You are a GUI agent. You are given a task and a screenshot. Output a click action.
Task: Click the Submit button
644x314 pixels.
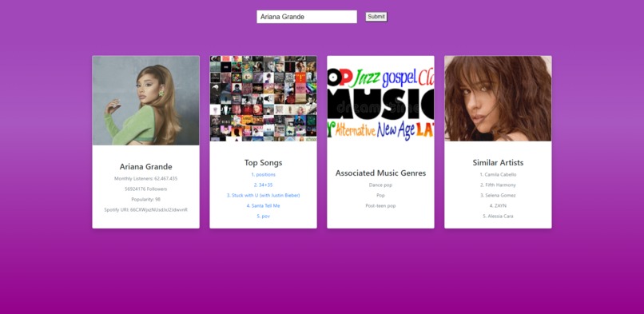click(x=376, y=17)
